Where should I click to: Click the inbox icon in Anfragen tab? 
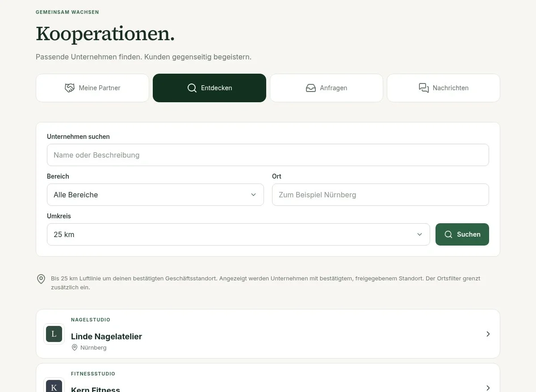pyautogui.click(x=311, y=88)
